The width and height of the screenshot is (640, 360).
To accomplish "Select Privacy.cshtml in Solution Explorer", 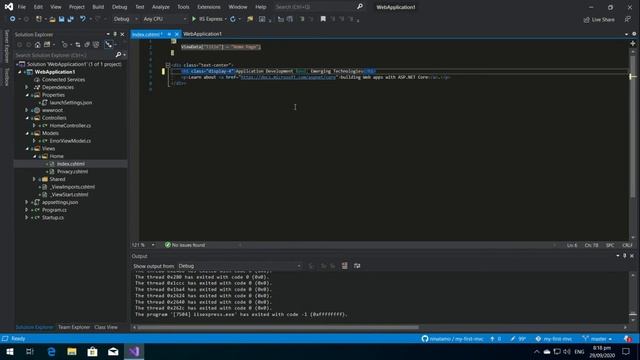I will 72,171.
